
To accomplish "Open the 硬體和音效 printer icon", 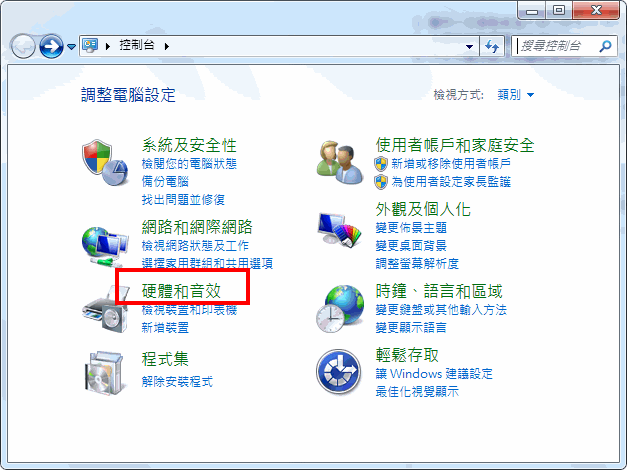I will pyautogui.click(x=105, y=309).
